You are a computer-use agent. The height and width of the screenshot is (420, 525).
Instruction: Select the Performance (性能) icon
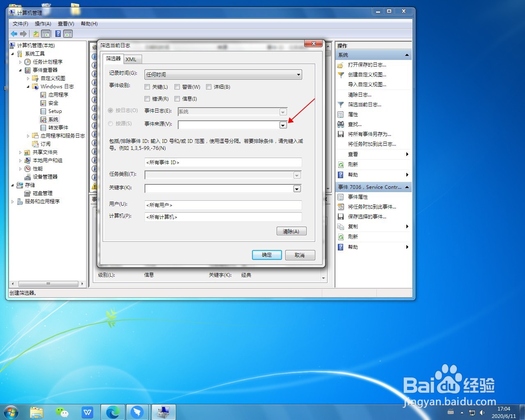pyautogui.click(x=28, y=169)
